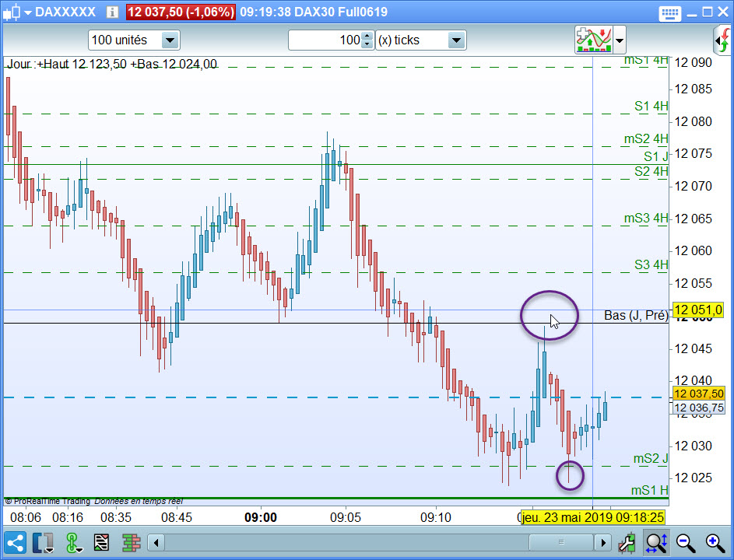Image resolution: width=734 pixels, height=560 pixels.
Task: Increase the timeframe value with up stepper
Action: 367,36
